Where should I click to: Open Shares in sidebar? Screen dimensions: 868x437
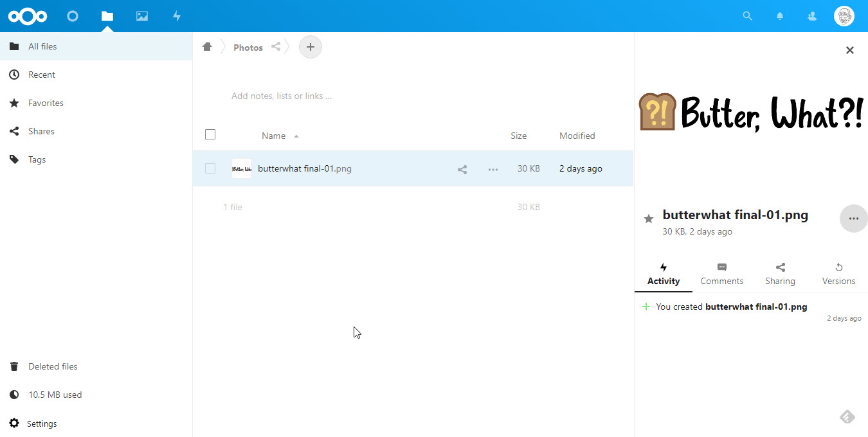coord(96,131)
